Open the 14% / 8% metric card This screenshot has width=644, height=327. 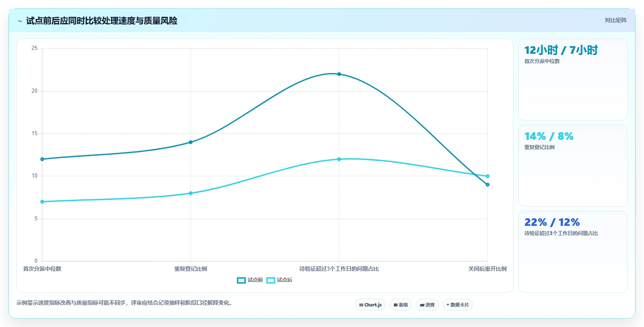pyautogui.click(x=573, y=165)
